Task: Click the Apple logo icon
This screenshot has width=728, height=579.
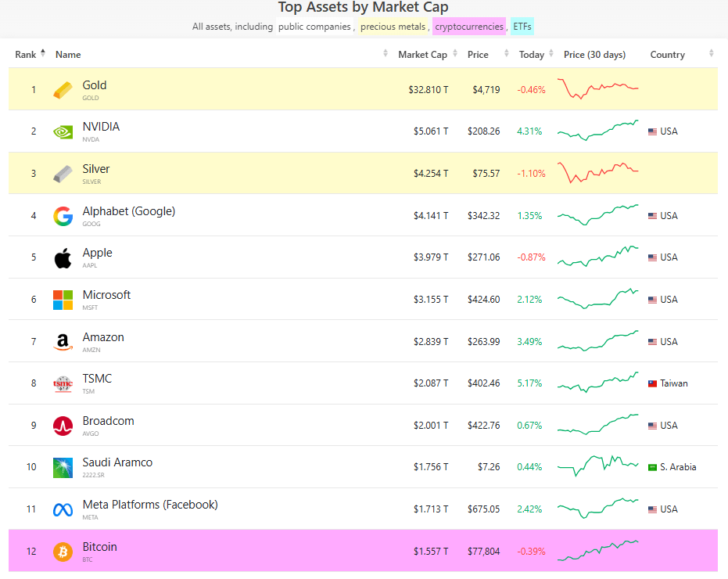Action: [63, 257]
